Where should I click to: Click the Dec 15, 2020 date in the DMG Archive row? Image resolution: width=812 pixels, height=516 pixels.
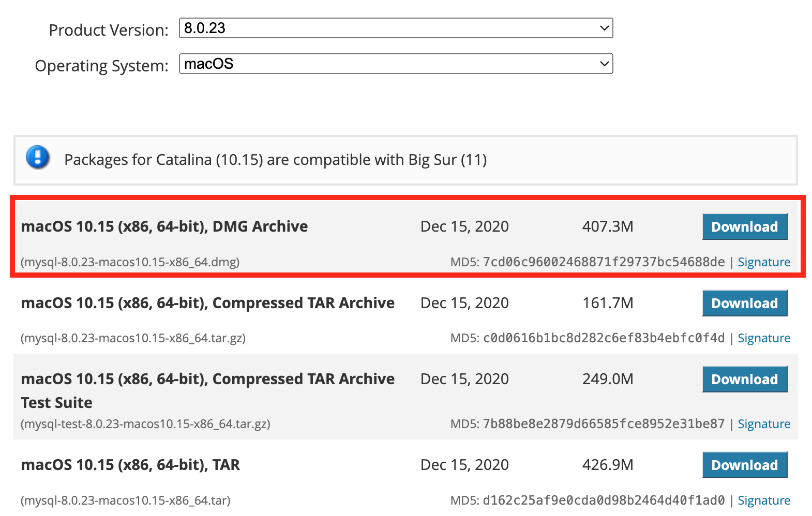pos(464,226)
